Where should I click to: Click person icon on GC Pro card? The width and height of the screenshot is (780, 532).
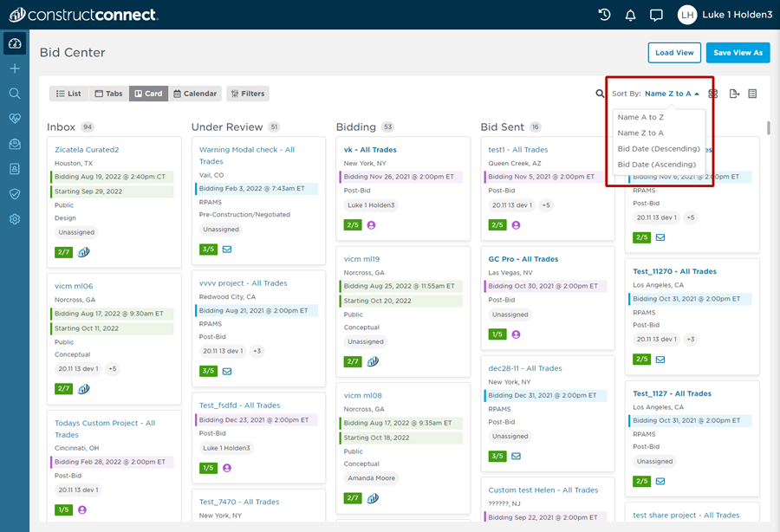pos(516,334)
